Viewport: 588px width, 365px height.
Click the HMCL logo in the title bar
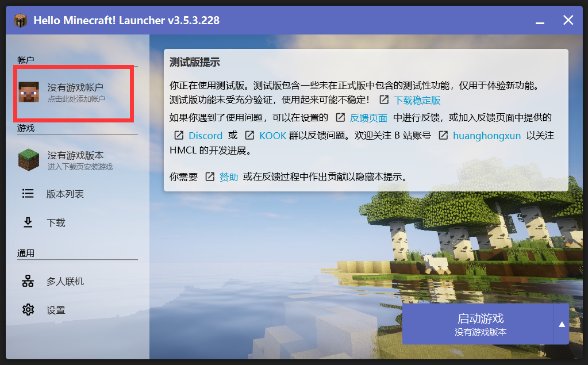(x=21, y=20)
